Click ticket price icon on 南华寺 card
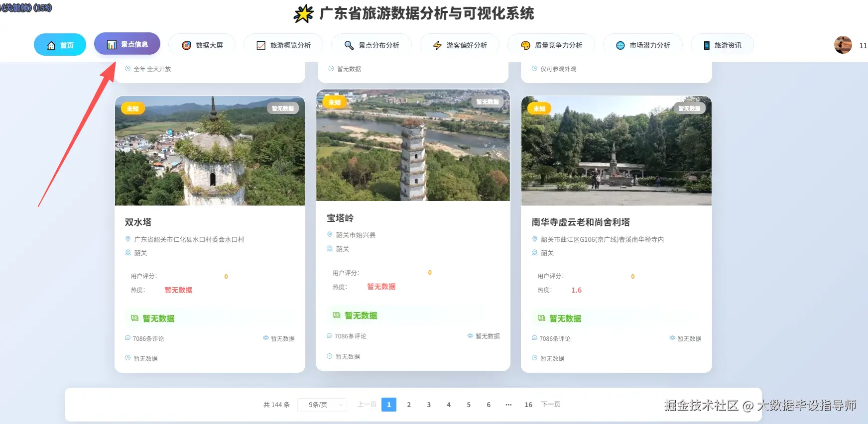This screenshot has width=868, height=424. [541, 318]
